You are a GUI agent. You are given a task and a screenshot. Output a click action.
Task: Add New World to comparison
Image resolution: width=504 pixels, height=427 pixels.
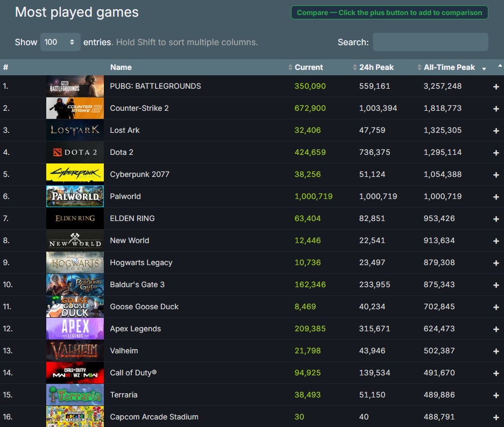click(496, 241)
